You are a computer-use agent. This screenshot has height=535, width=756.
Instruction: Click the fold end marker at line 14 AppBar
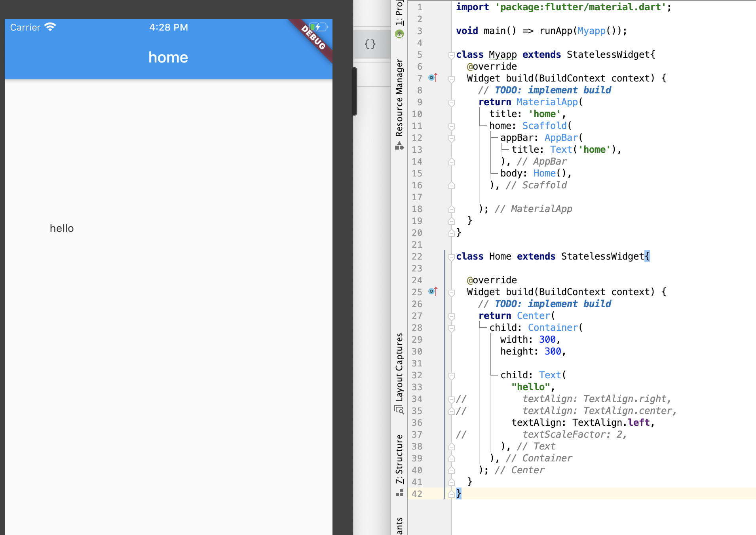451,162
